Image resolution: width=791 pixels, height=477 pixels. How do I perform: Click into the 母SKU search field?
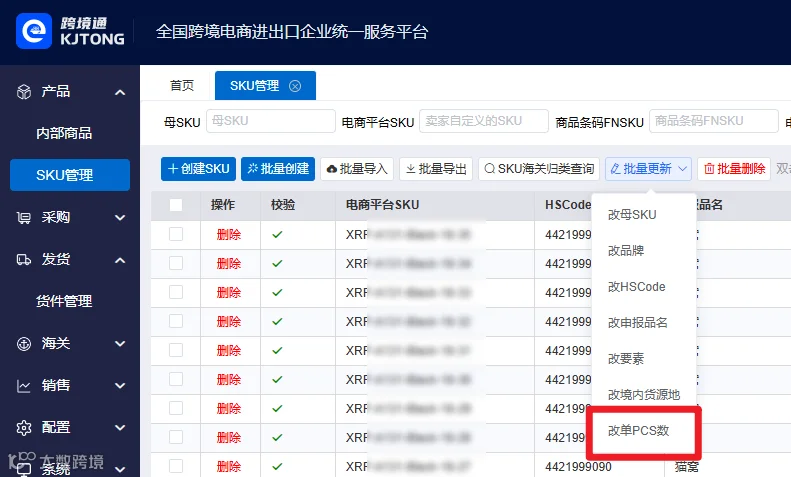(x=271, y=121)
